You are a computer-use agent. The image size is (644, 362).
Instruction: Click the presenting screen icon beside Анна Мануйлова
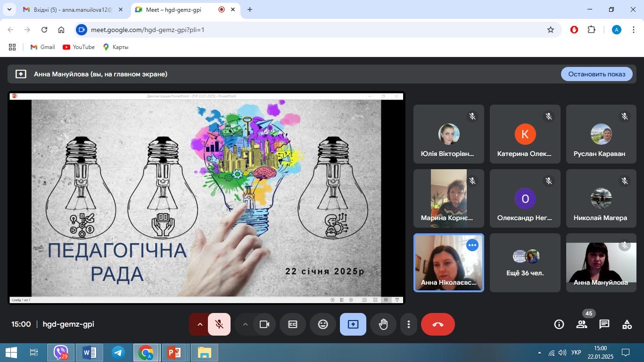coord(21,74)
